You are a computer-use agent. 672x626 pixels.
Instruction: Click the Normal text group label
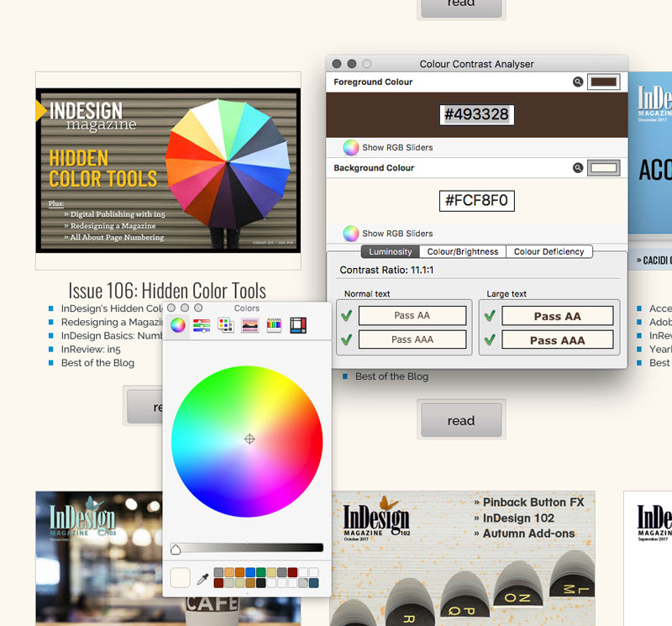367,294
